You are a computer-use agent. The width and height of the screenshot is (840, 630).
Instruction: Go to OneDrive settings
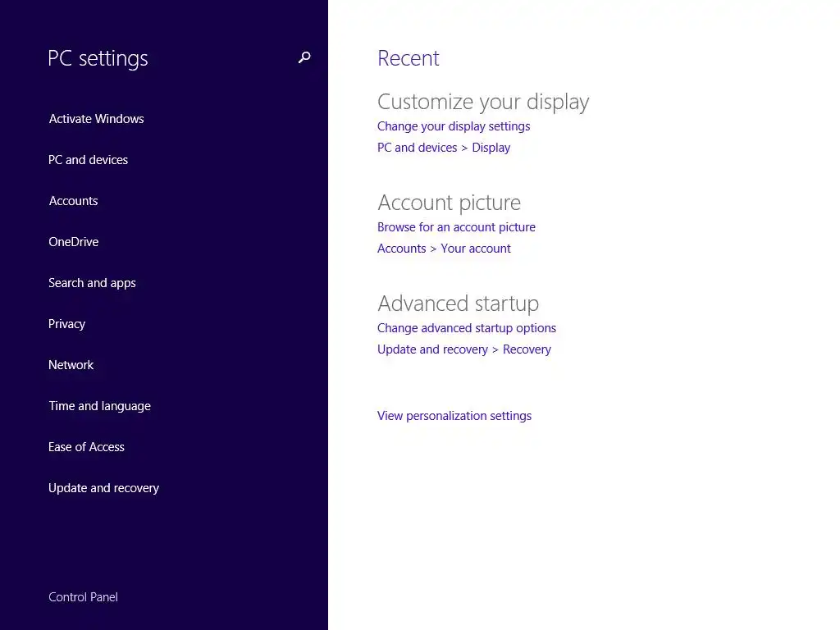(x=73, y=242)
